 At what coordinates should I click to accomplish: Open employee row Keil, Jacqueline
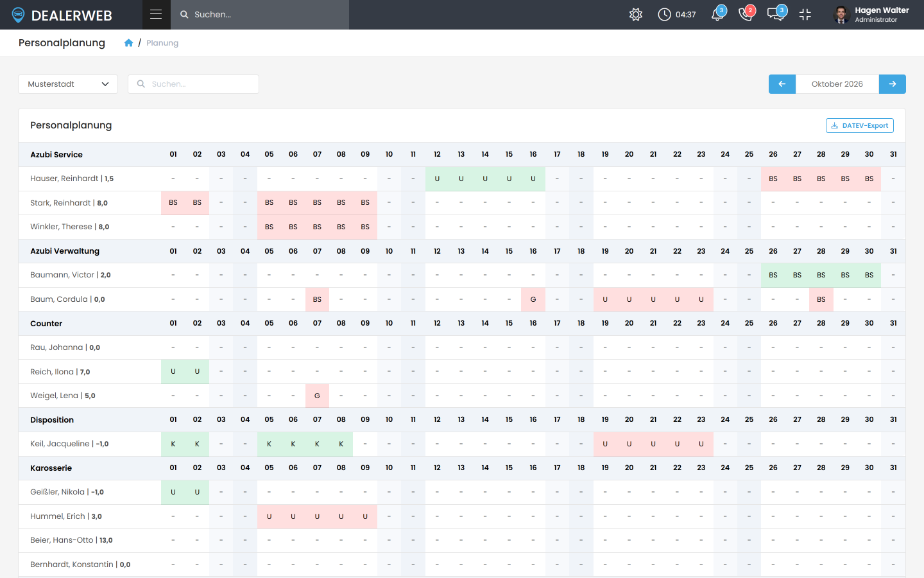[x=69, y=444]
